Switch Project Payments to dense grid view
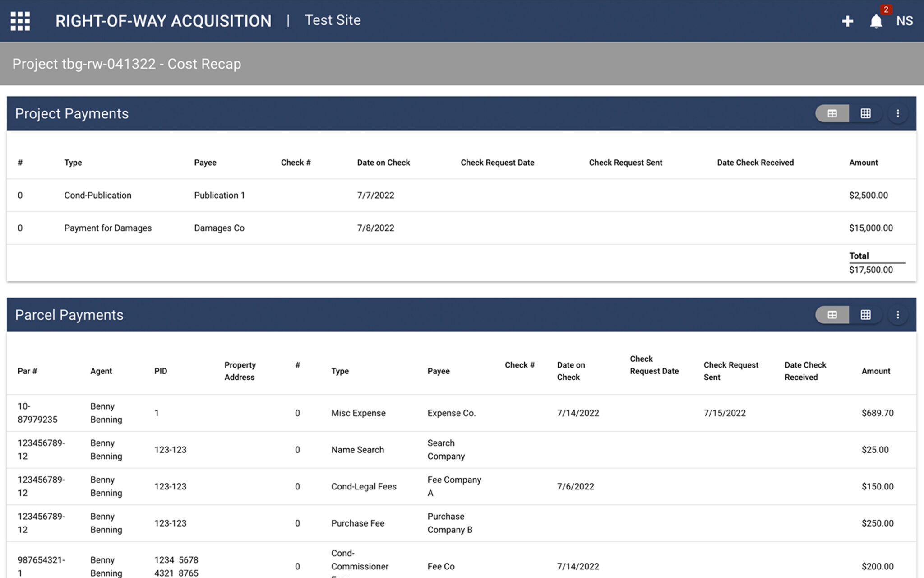The width and height of the screenshot is (924, 578). (865, 113)
